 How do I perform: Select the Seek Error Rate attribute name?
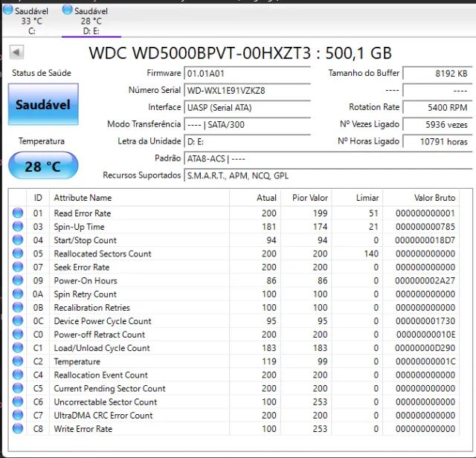(82, 267)
